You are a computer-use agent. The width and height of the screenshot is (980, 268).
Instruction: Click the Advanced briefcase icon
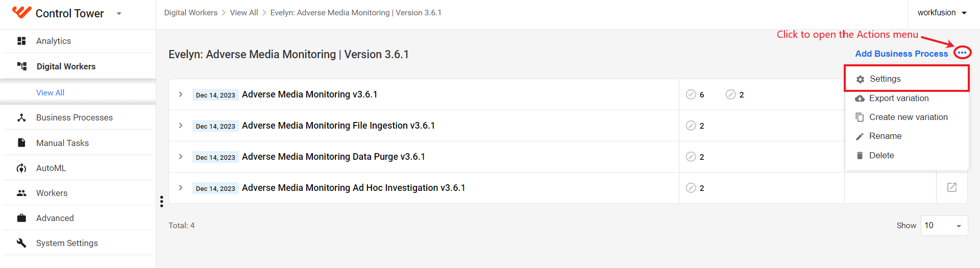(x=21, y=218)
